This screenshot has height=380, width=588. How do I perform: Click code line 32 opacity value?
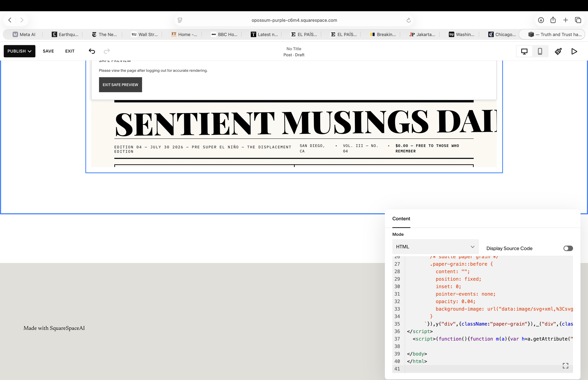(x=455, y=301)
